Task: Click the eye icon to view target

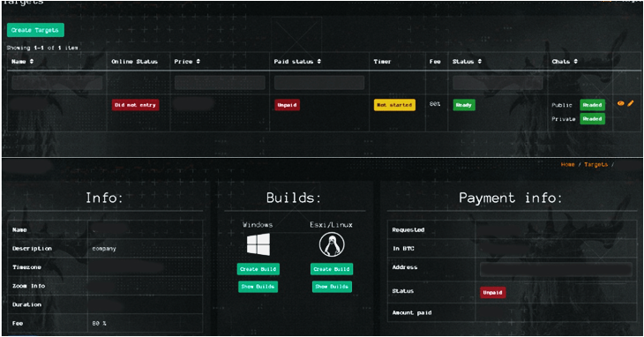Action: (620, 103)
